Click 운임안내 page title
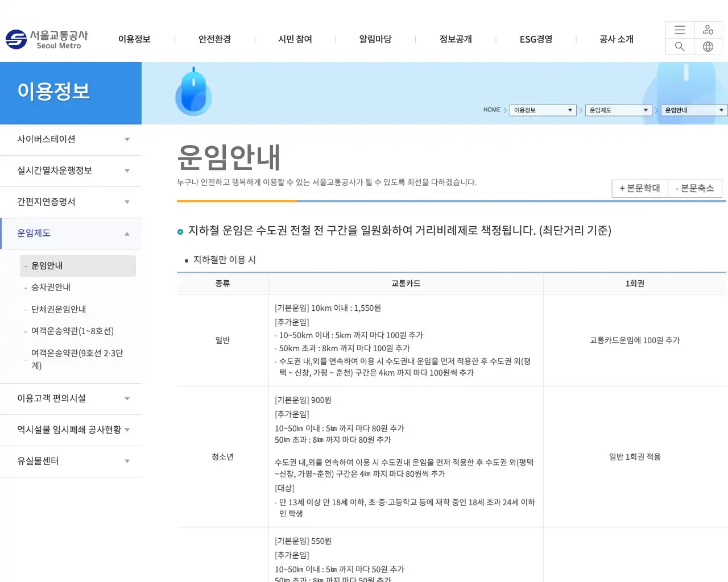The image size is (728, 582). pyautogui.click(x=229, y=157)
